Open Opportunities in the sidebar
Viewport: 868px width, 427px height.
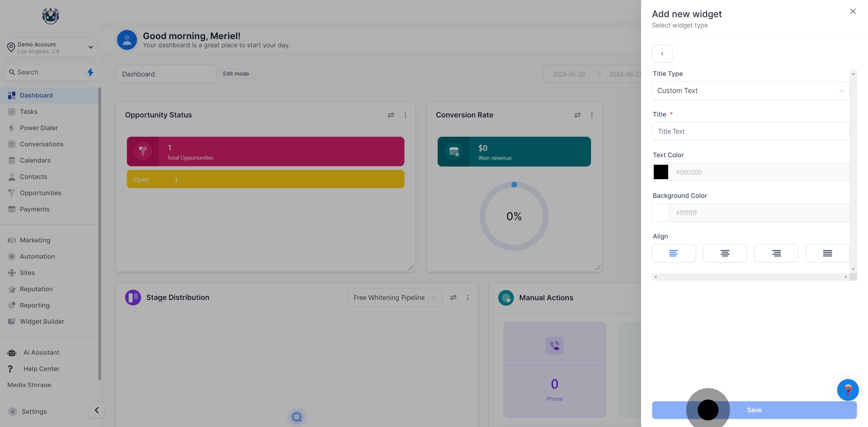40,193
